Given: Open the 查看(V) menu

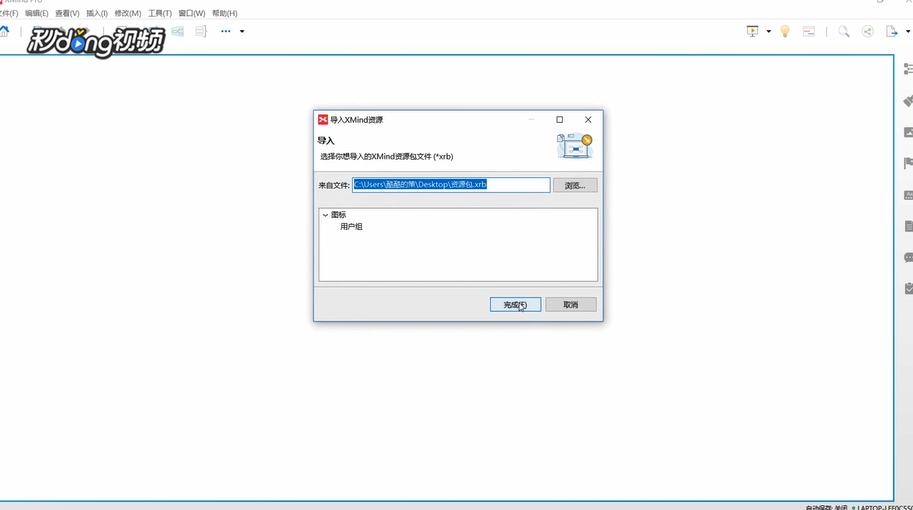Looking at the screenshot, I should point(67,13).
